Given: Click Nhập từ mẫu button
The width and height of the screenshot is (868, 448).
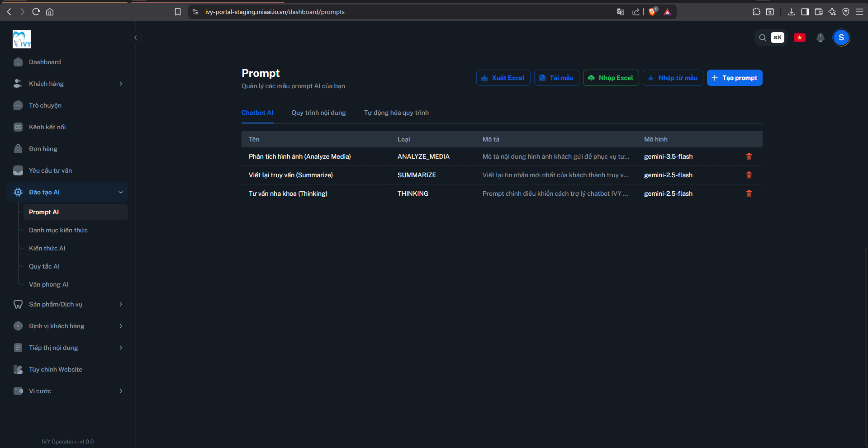Looking at the screenshot, I should (673, 78).
